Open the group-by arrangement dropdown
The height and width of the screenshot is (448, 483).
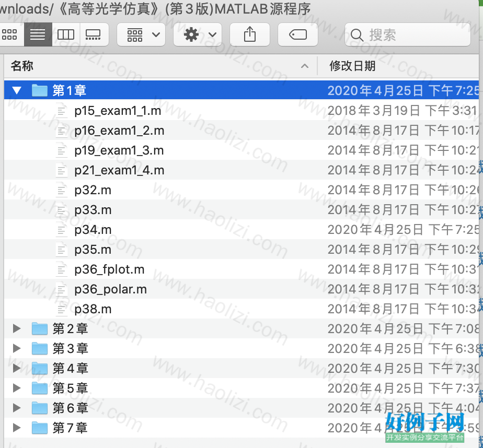point(141,34)
